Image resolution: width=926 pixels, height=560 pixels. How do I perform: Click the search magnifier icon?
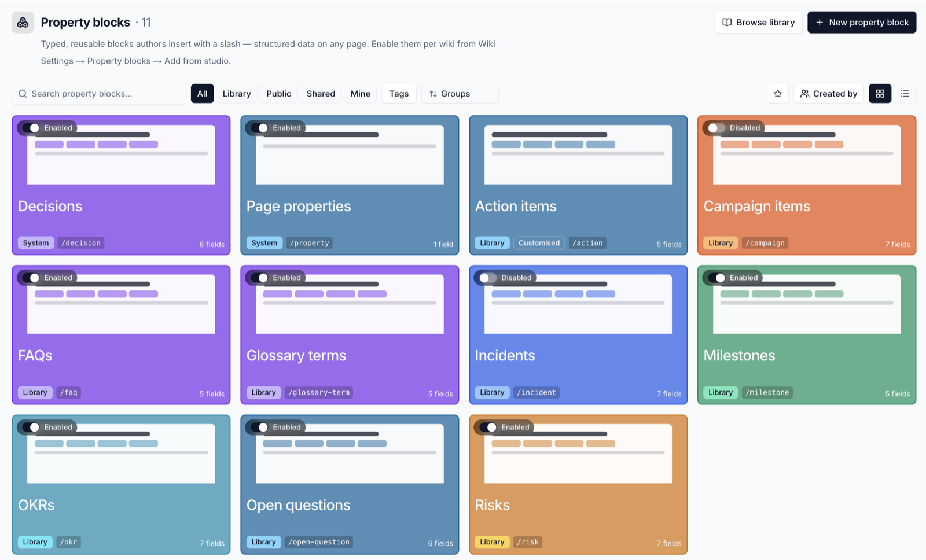(23, 94)
